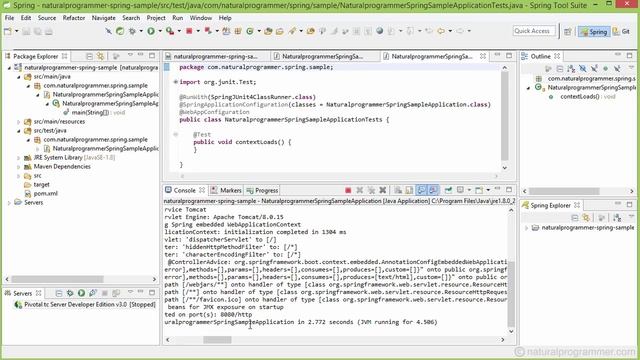Click the Pin Console icon
Screen dimensions: 640x360
point(448,190)
